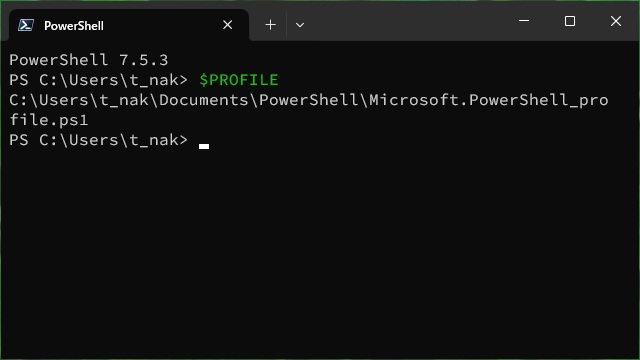Minimize the terminal window
This screenshot has height=360, width=640.
[x=524, y=21]
